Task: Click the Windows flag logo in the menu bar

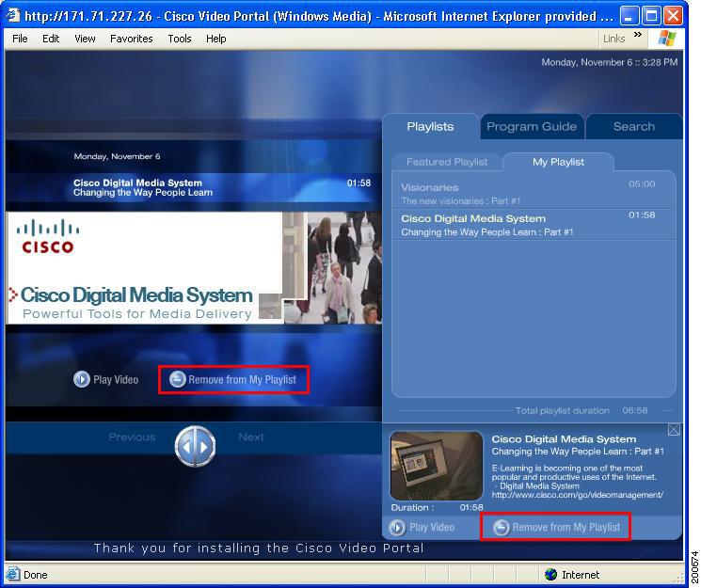Action: tap(667, 39)
